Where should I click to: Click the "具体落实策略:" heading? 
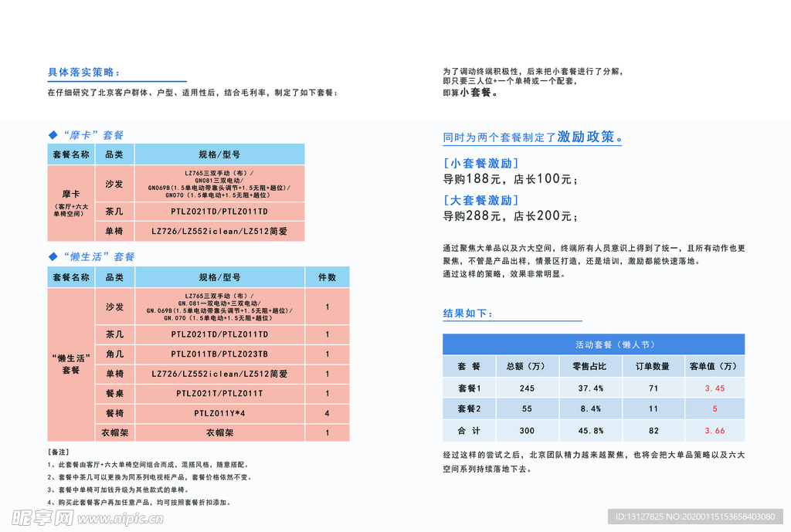pos(83,72)
